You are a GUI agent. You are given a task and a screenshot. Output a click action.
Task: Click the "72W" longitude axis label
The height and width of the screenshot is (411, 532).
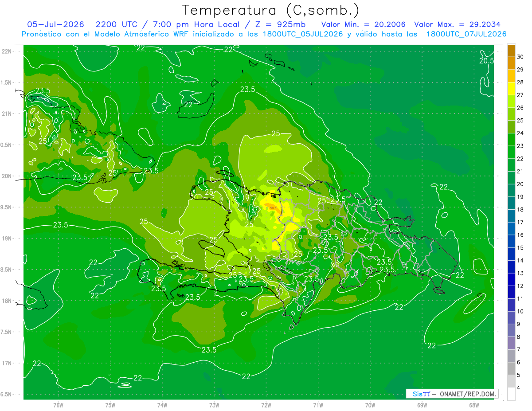coord(266,405)
